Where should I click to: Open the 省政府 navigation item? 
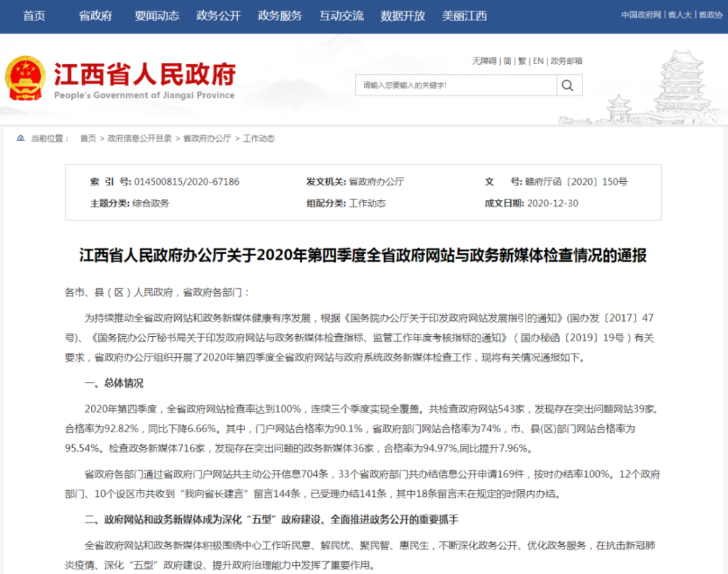pyautogui.click(x=95, y=16)
